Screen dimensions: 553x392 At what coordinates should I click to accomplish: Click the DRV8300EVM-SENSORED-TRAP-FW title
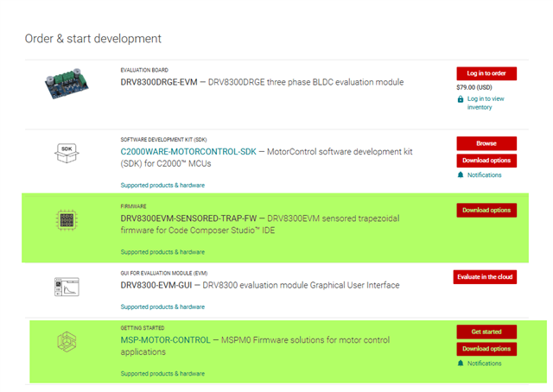coord(188,218)
